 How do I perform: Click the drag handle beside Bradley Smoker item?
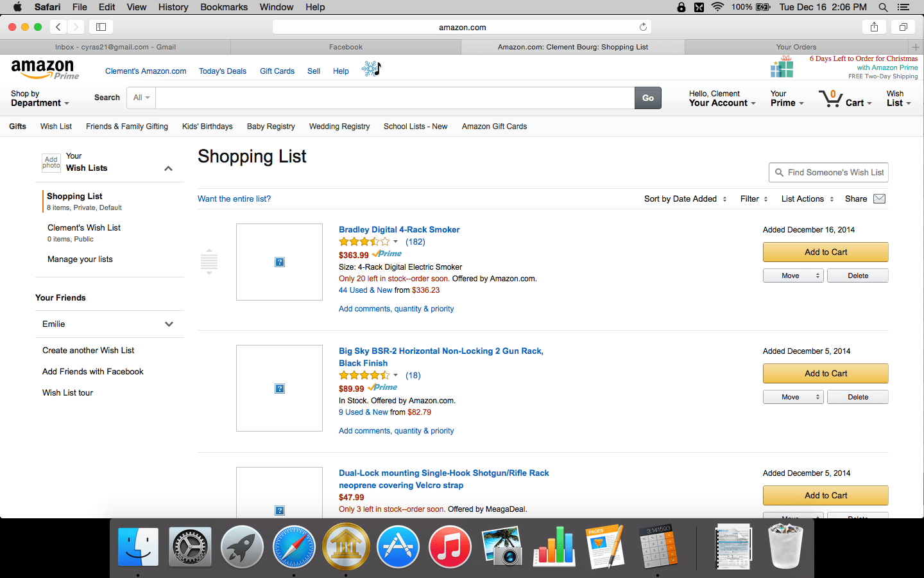[209, 261]
